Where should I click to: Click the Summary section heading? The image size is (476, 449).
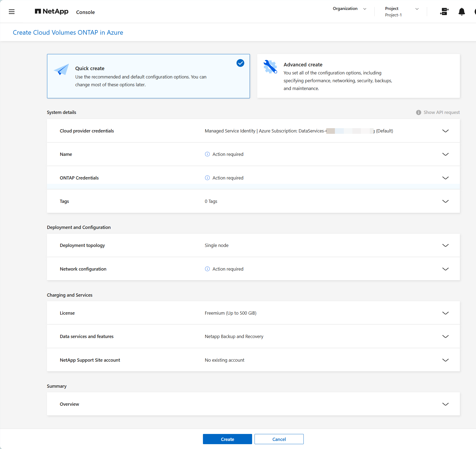(x=57, y=386)
